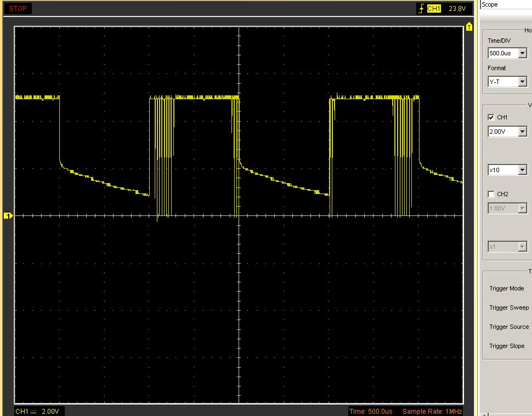Click the Trigger Source label
The width and height of the screenshot is (532, 416).
click(x=508, y=327)
